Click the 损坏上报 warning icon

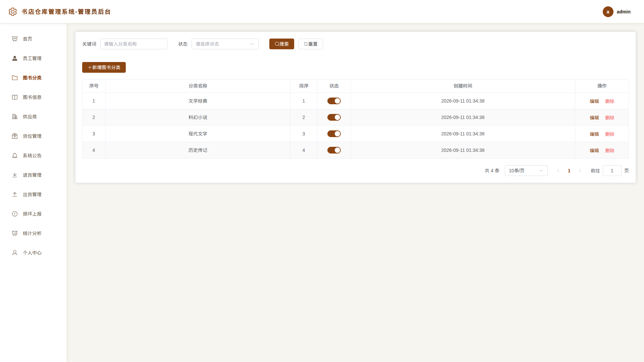tap(15, 214)
